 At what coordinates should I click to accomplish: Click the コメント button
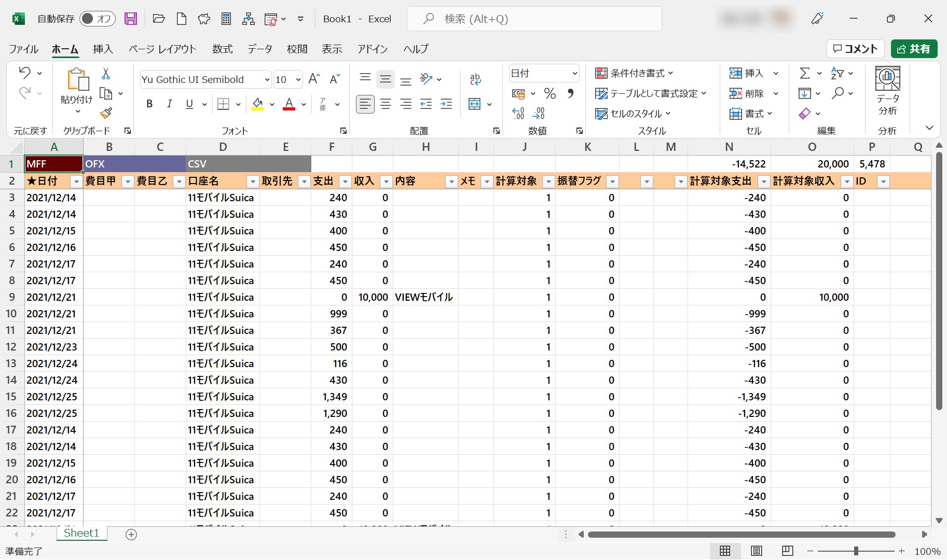(855, 49)
